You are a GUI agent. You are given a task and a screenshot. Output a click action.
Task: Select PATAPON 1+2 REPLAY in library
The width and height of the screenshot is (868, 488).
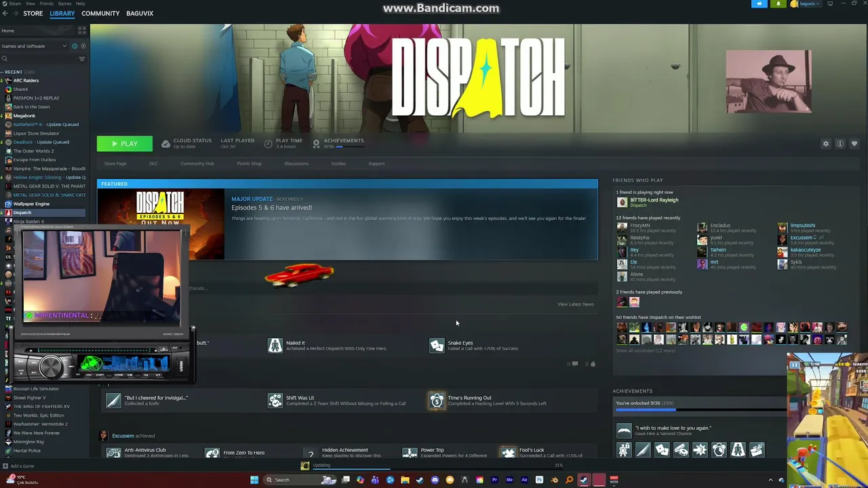tap(36, 98)
